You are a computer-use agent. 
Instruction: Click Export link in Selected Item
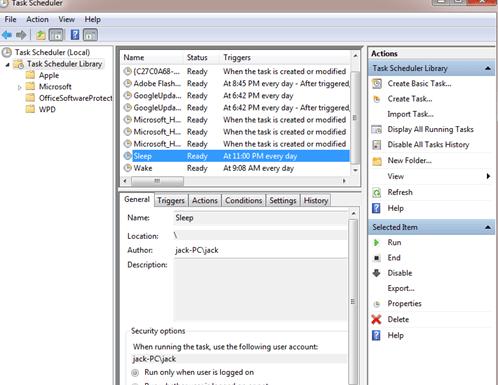401,288
